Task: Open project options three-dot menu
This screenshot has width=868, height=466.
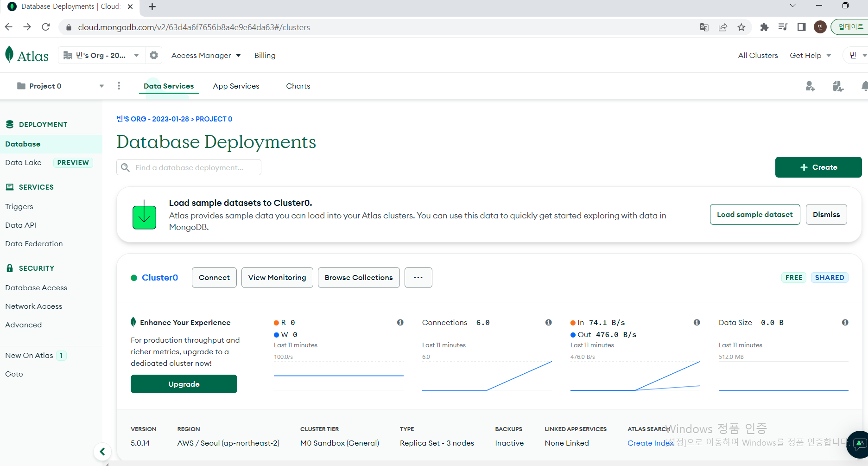Action: (119, 86)
